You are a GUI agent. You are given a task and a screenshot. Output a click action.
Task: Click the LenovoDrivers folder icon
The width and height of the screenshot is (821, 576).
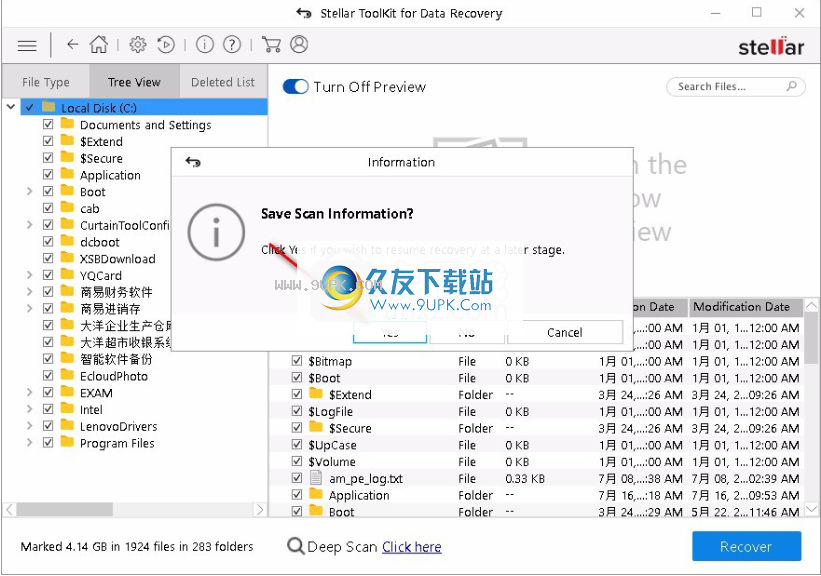click(x=67, y=425)
